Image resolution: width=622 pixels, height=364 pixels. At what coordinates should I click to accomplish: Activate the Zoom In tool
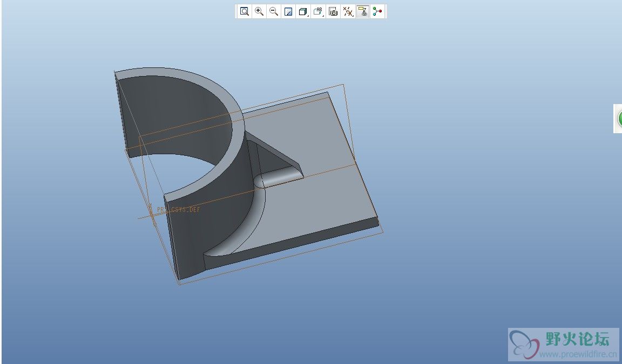(259, 11)
